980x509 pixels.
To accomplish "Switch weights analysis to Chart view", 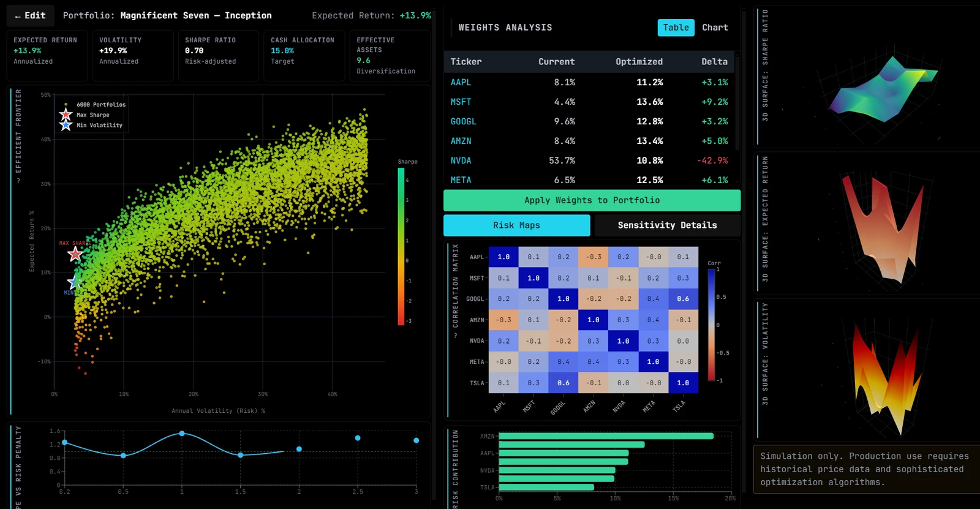I will 715,28.
